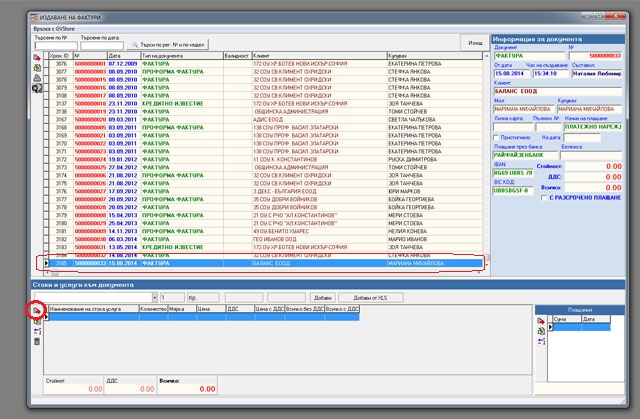Click the green edit document icon beside the invoice list

[x=37, y=68]
